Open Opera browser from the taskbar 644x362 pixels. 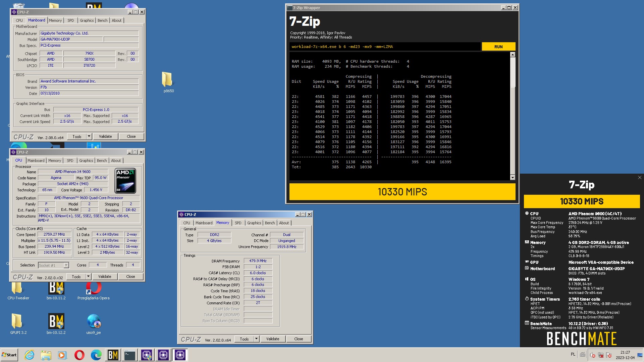pyautogui.click(x=79, y=355)
